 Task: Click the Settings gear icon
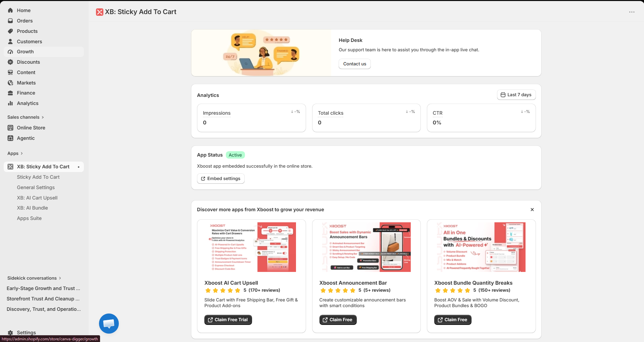click(x=10, y=333)
